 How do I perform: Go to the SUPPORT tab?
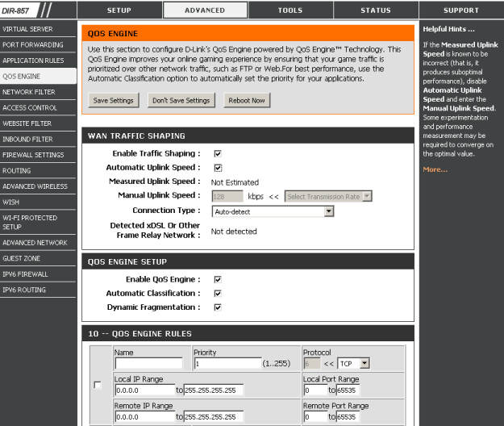tap(461, 10)
